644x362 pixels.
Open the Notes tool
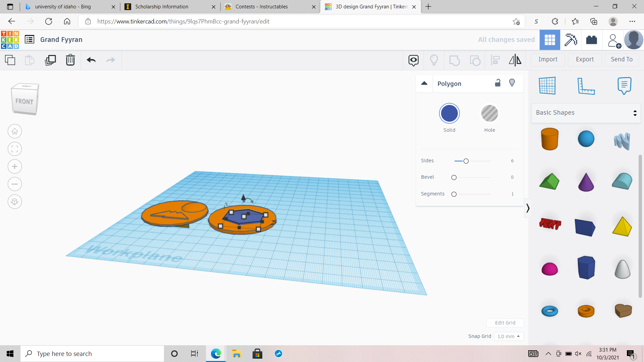point(624,86)
